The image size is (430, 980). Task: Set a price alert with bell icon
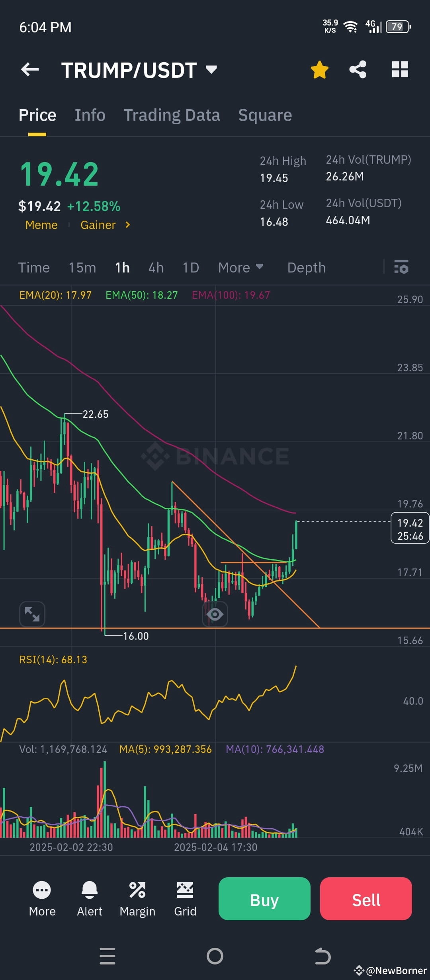tap(90, 899)
